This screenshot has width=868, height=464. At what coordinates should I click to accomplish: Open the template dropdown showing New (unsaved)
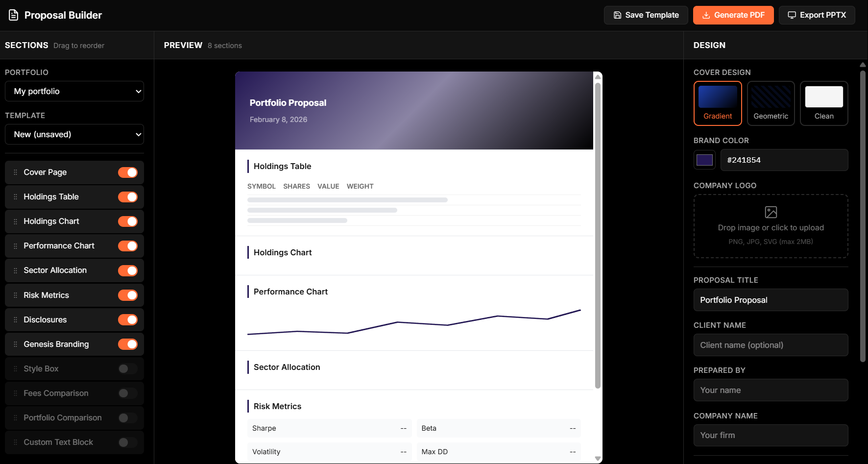tap(74, 134)
